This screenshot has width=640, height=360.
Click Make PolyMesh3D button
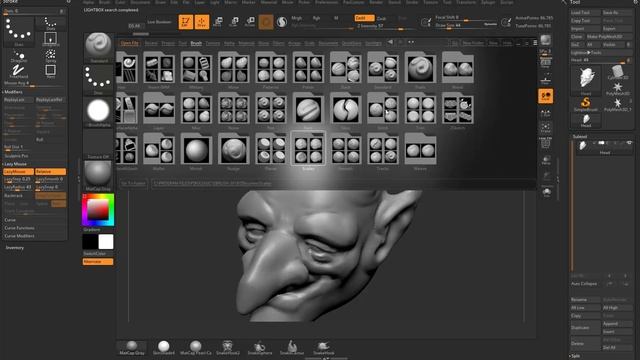point(609,37)
